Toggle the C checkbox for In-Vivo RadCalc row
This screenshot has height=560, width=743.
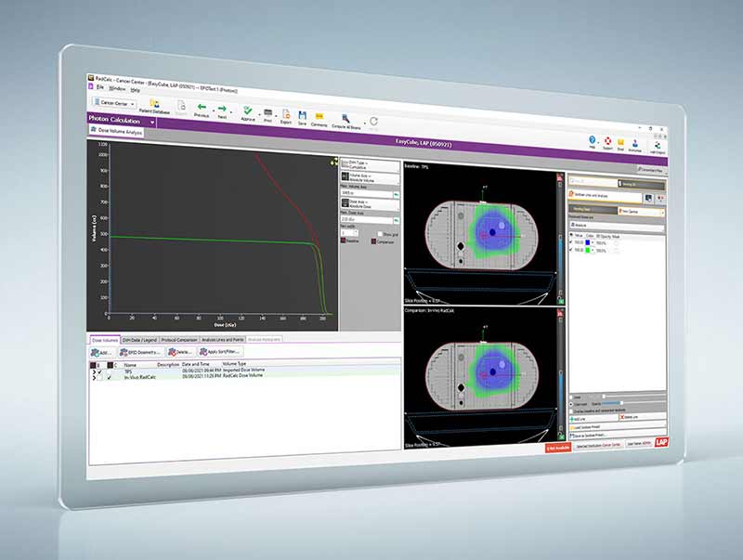[110, 378]
